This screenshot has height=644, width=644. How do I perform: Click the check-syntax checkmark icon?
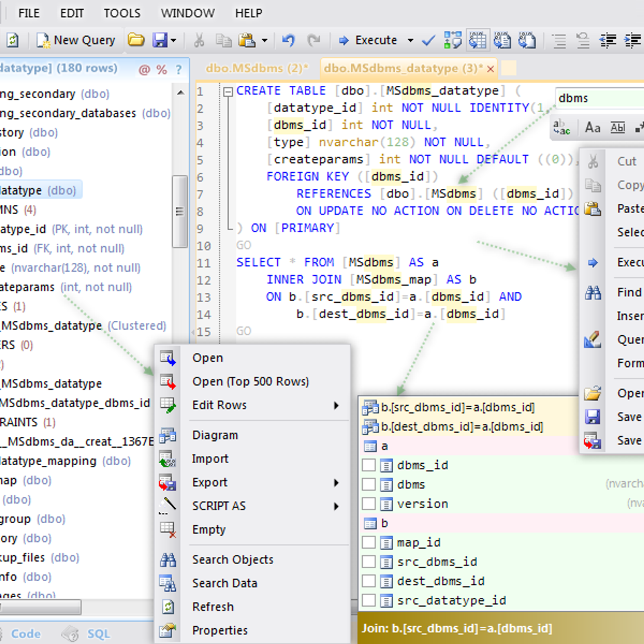pyautogui.click(x=429, y=40)
